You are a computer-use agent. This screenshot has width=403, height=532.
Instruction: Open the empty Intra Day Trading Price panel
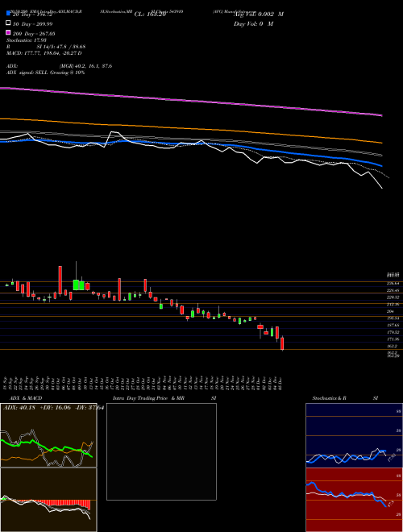click(x=161, y=451)
